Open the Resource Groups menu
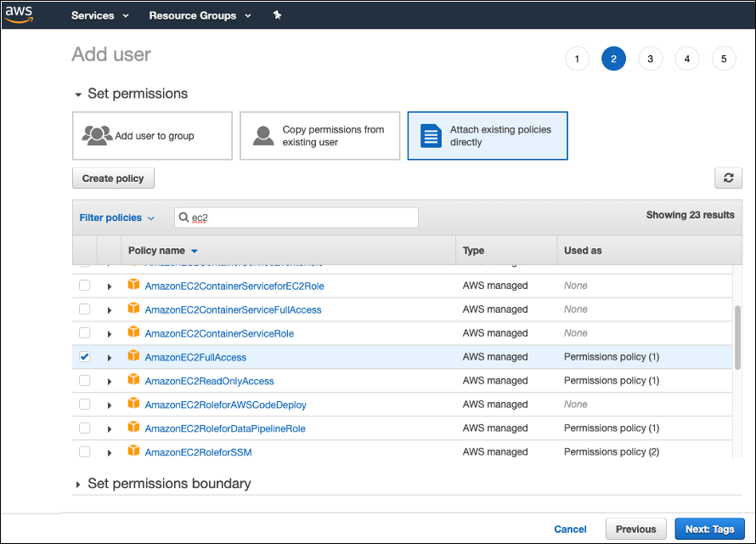The height and width of the screenshot is (544, 756). tap(200, 15)
